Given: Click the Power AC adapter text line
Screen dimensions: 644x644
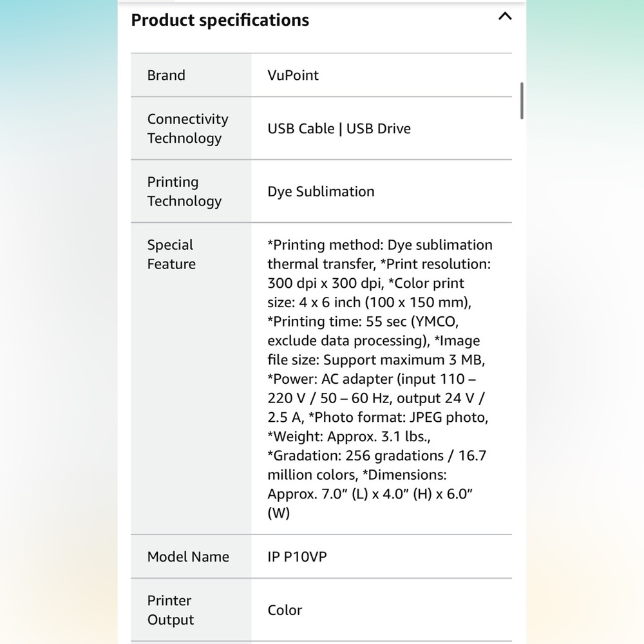Looking at the screenshot, I should [x=372, y=379].
